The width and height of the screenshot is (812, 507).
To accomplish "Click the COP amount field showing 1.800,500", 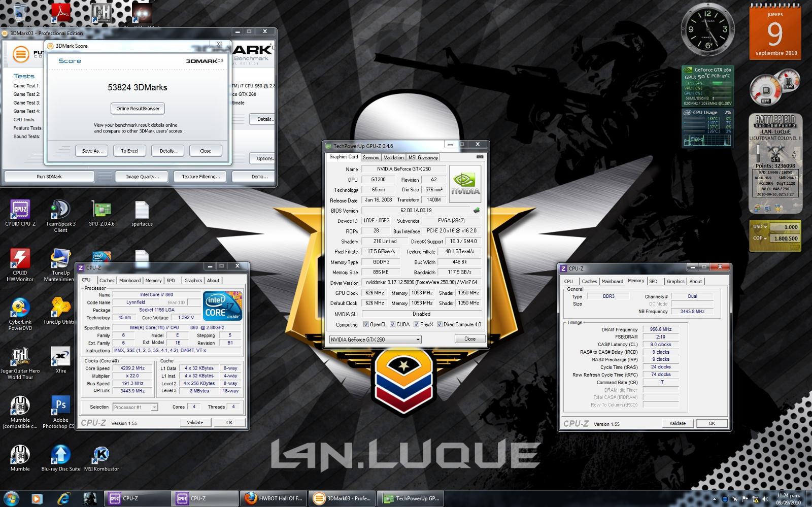I will pyautogui.click(x=786, y=238).
